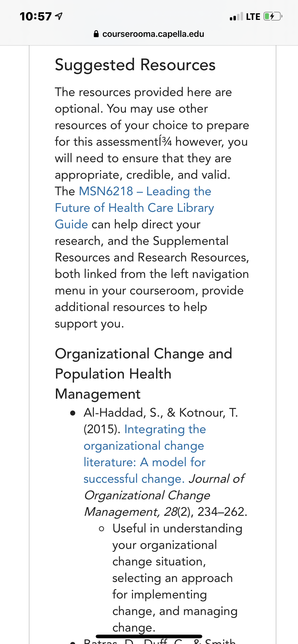Tap the location arrow status icon

coord(59,17)
